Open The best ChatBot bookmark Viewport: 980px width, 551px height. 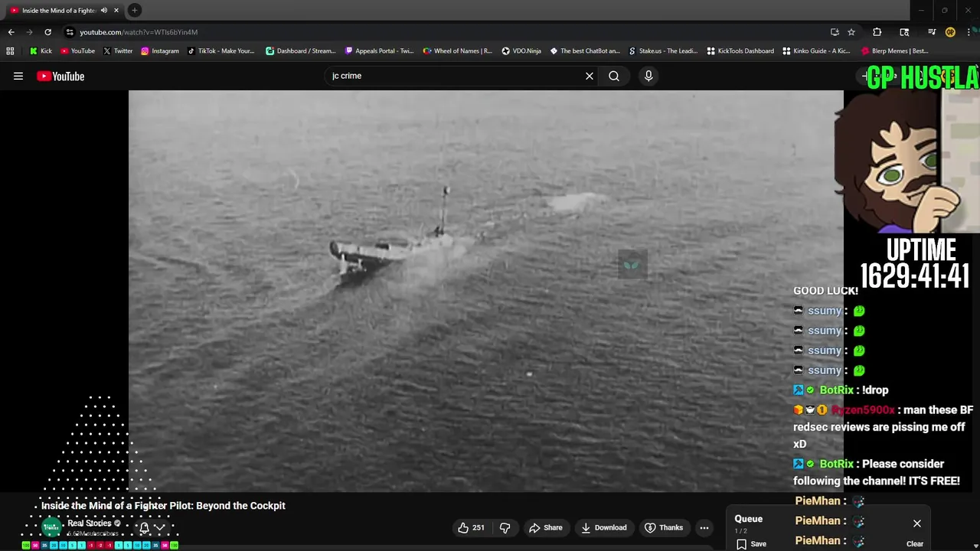click(585, 51)
